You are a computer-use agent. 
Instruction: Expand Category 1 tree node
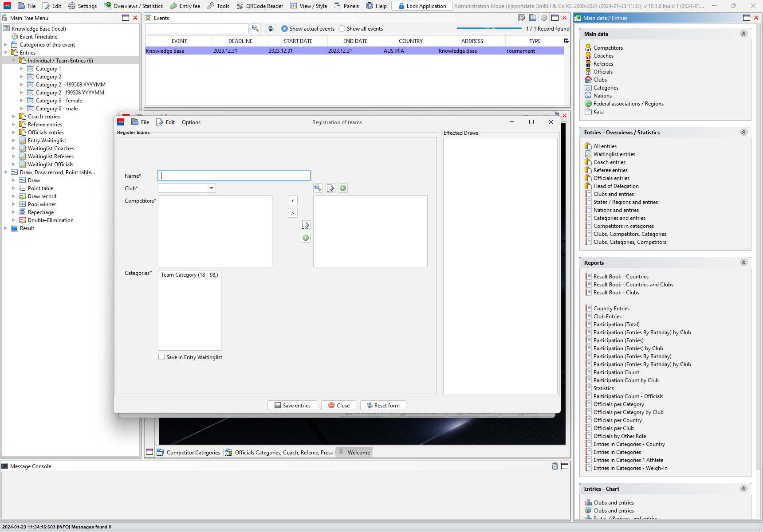click(x=22, y=69)
